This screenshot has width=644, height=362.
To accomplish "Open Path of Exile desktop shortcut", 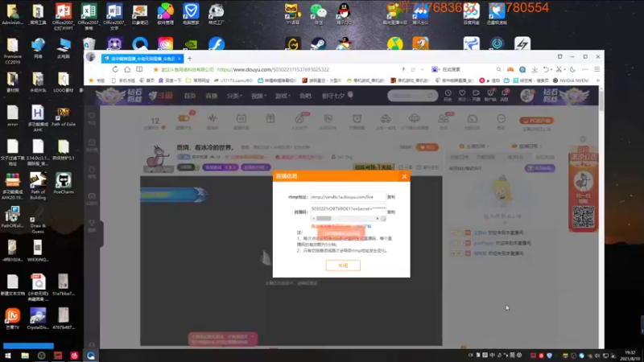I will click(x=64, y=117).
